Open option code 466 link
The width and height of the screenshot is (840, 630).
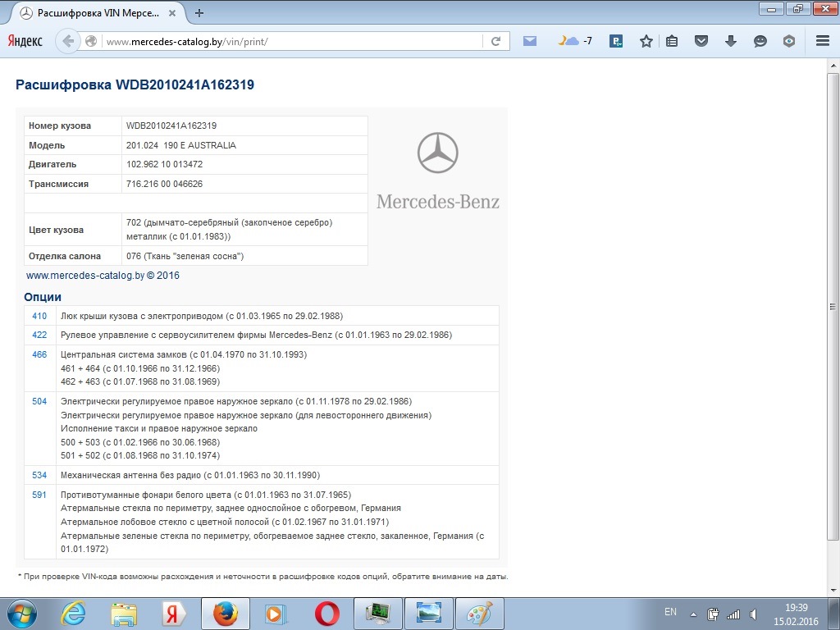39,354
